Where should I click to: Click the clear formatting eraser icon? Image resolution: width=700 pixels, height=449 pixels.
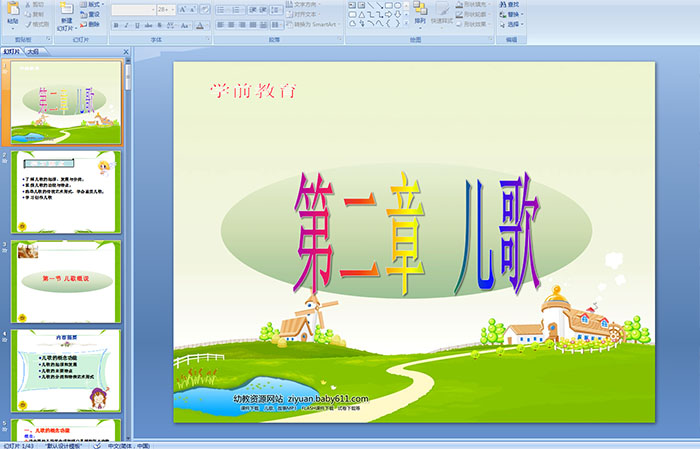[204, 9]
